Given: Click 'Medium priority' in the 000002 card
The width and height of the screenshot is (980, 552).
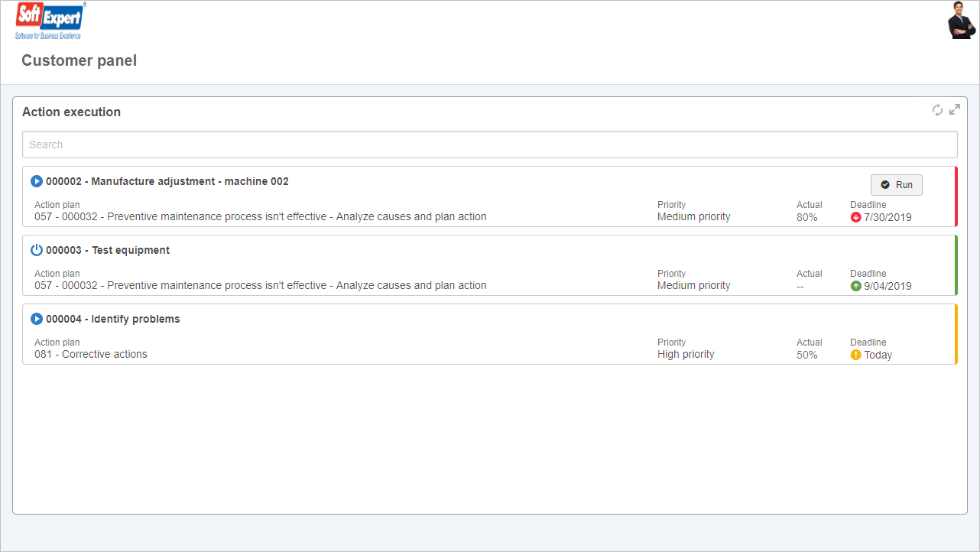Looking at the screenshot, I should [x=694, y=217].
